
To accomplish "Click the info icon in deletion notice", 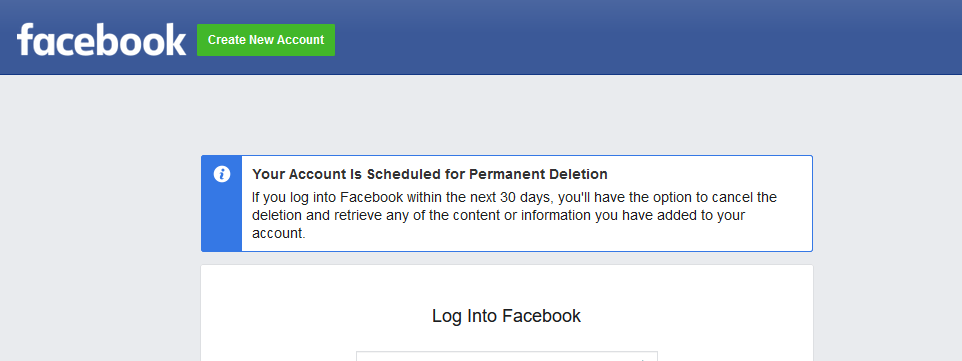I will tap(221, 174).
